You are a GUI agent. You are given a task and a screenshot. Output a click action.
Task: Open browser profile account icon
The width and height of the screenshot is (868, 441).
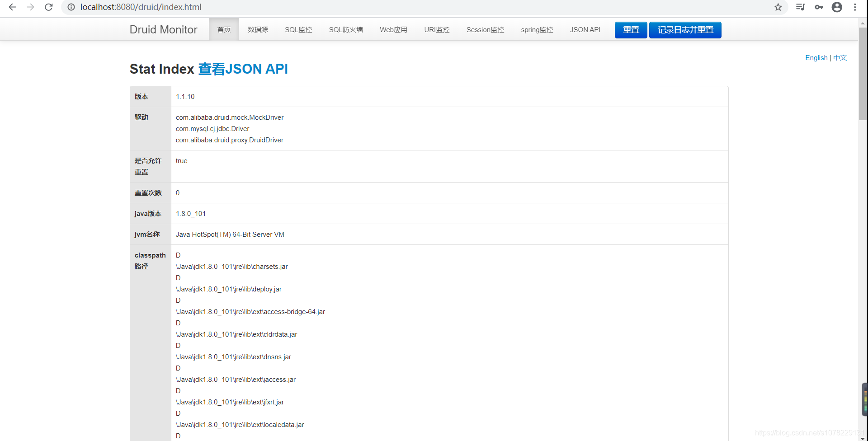click(x=837, y=7)
